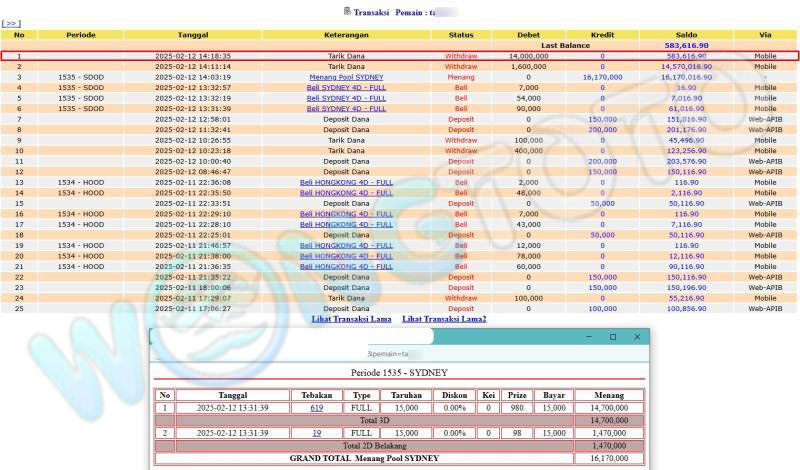Click the 619 tebakan link in popup
Screen dimensions: 800x470
[x=316, y=408]
